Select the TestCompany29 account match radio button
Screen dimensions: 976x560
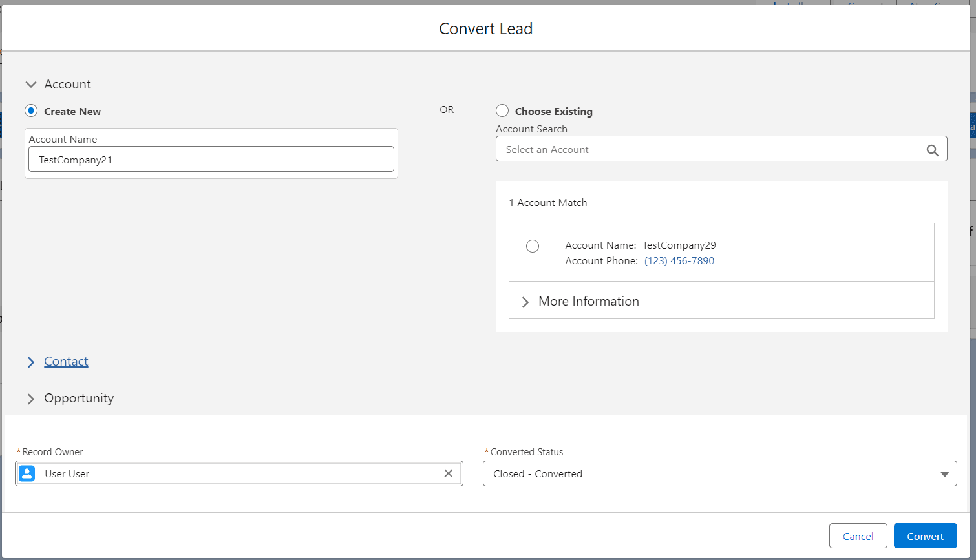point(533,246)
